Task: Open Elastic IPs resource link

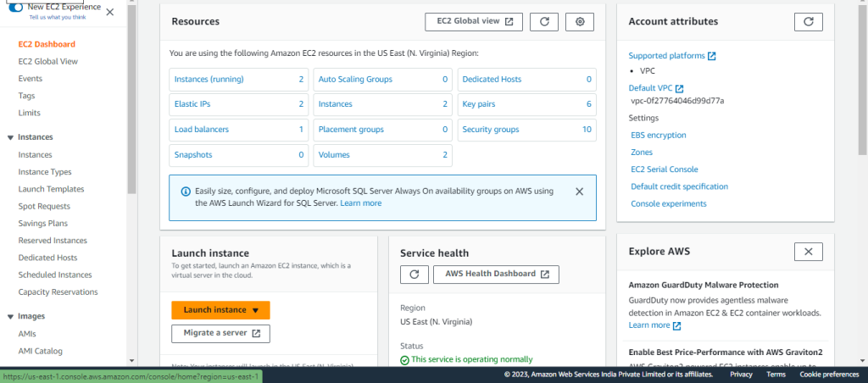Action: (x=192, y=104)
